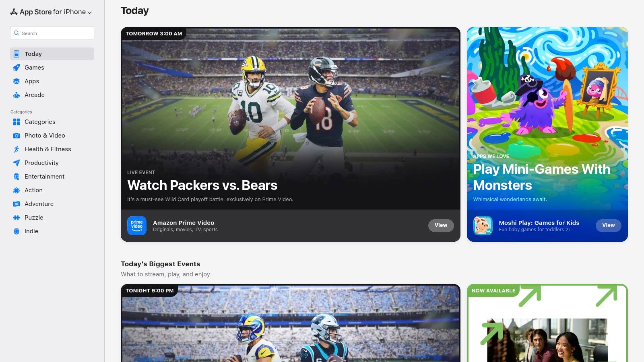This screenshot has height=362, width=644.
Task: Open the Today menu item
Action: click(x=52, y=54)
